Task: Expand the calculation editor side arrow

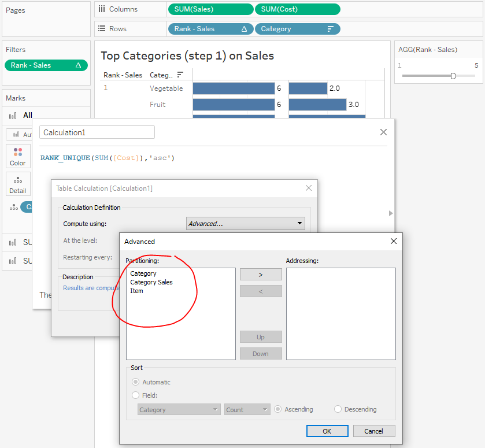Action: 391,213
